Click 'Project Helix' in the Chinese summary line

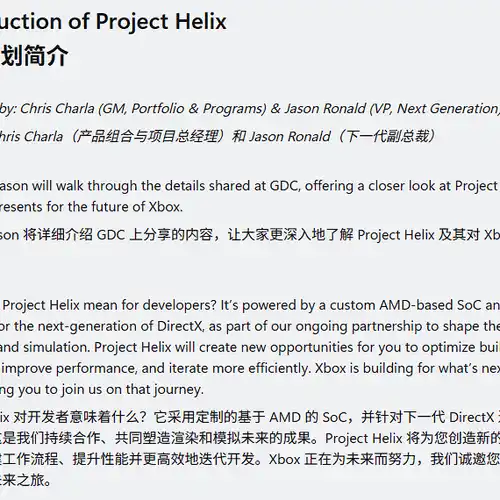click(396, 235)
